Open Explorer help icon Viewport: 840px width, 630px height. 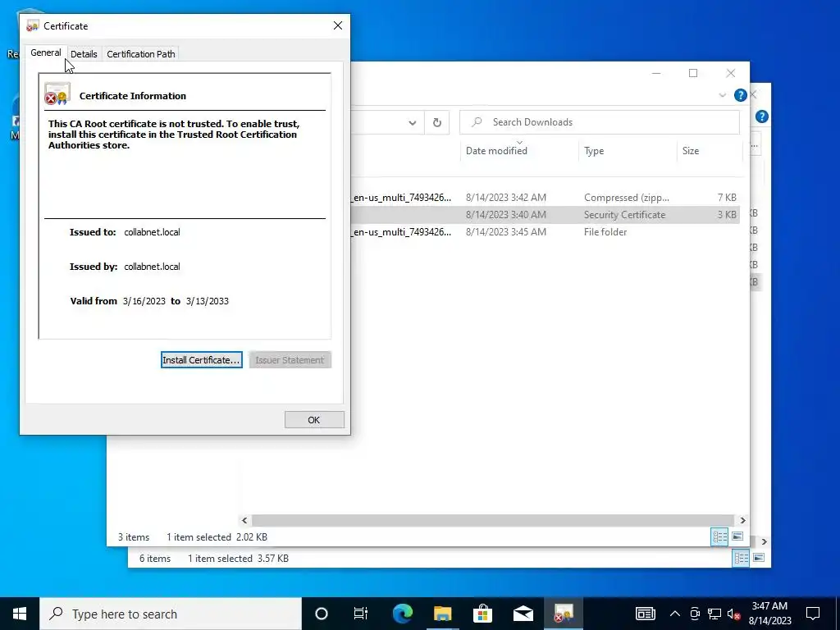click(741, 95)
